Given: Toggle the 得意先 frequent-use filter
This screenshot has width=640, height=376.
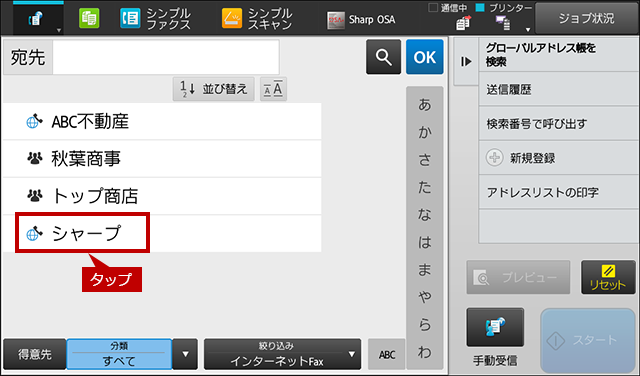Looking at the screenshot, I should click(x=35, y=354).
